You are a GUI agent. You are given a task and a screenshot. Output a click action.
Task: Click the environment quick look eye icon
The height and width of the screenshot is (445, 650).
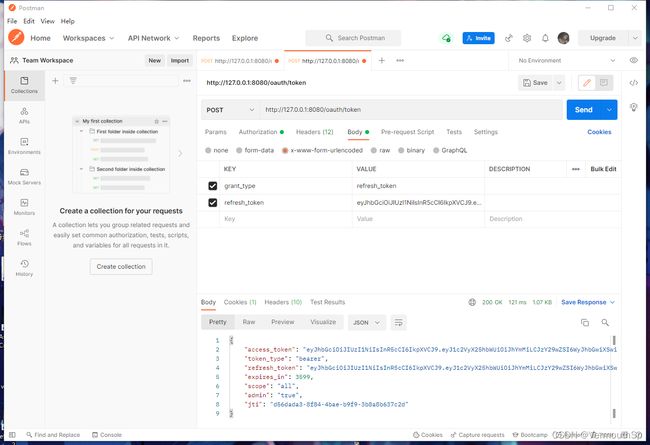(633, 60)
